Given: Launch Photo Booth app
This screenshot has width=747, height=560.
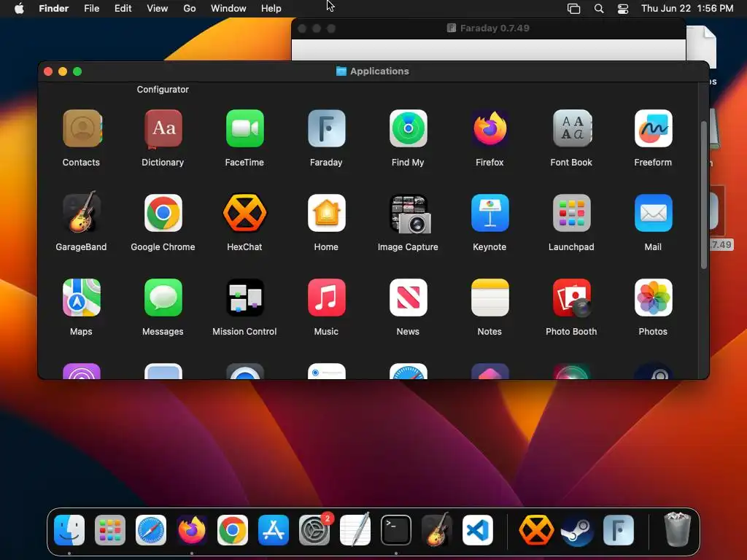Looking at the screenshot, I should coord(572,297).
